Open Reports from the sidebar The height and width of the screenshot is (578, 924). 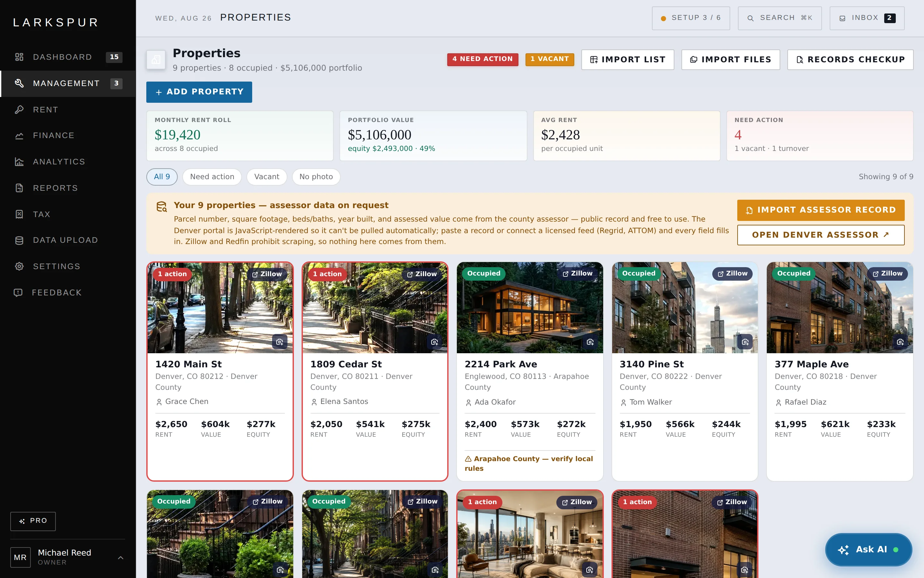coord(68,188)
